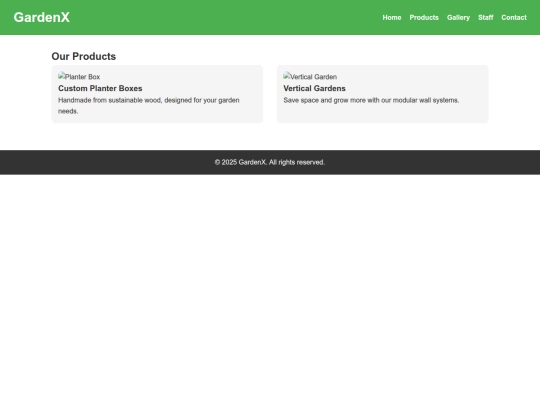Image resolution: width=540 pixels, height=405 pixels.
Task: Click the 'Save space and grow more' description
Action: point(371,100)
